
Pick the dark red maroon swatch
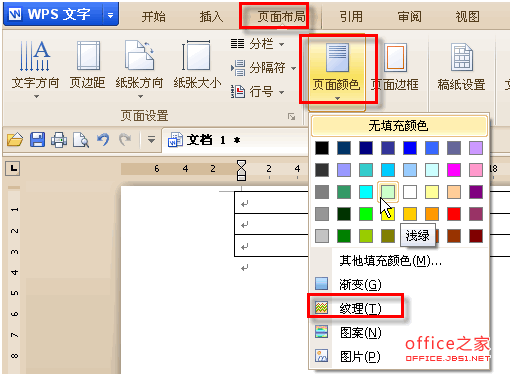pyautogui.click(x=476, y=236)
